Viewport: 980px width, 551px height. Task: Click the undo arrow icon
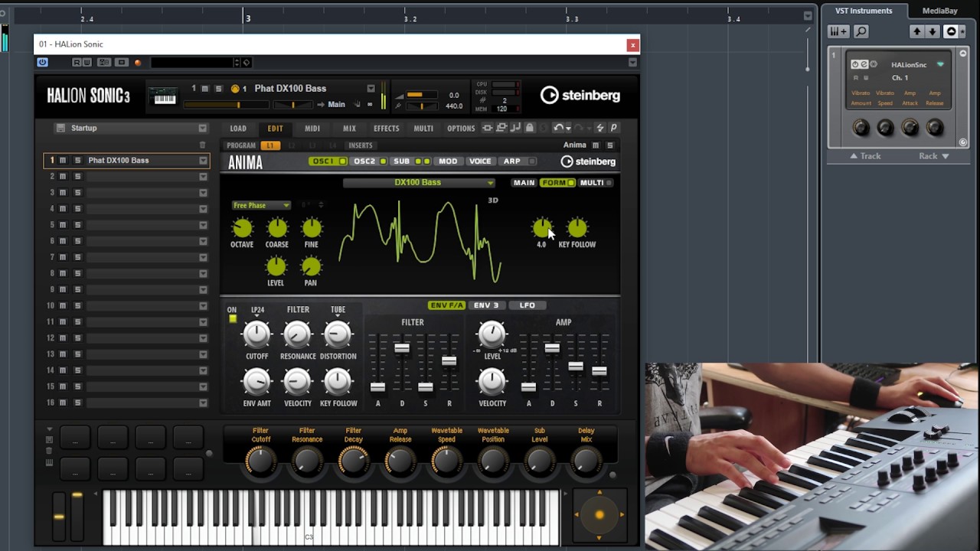coord(559,128)
